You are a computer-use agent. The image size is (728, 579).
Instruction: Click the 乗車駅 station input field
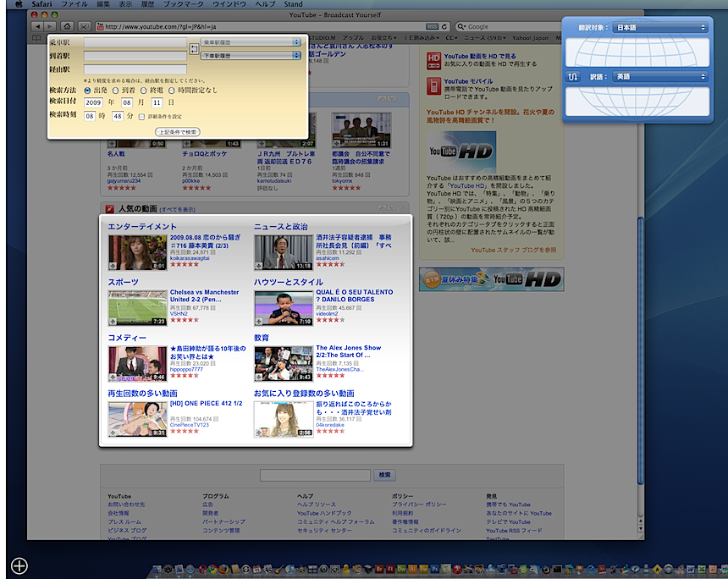(135, 42)
